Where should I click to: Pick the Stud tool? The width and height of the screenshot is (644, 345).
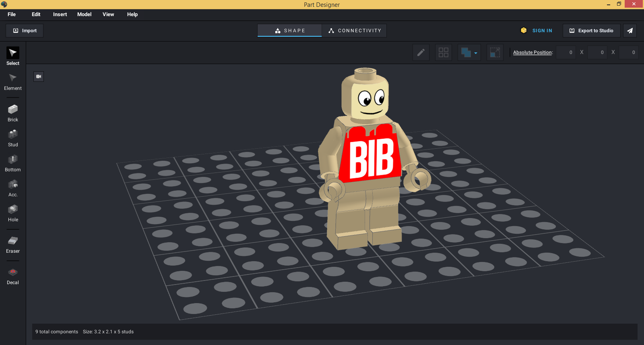click(x=13, y=138)
